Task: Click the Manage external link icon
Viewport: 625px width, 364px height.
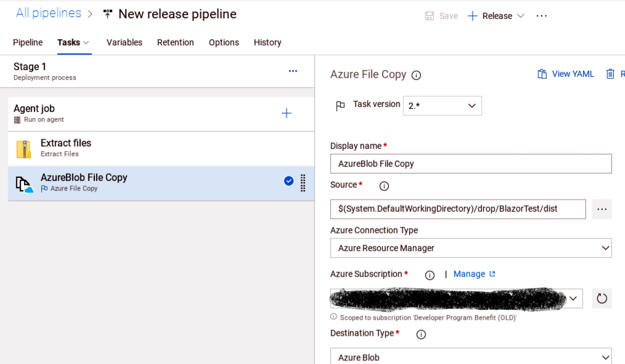Action: [x=492, y=274]
